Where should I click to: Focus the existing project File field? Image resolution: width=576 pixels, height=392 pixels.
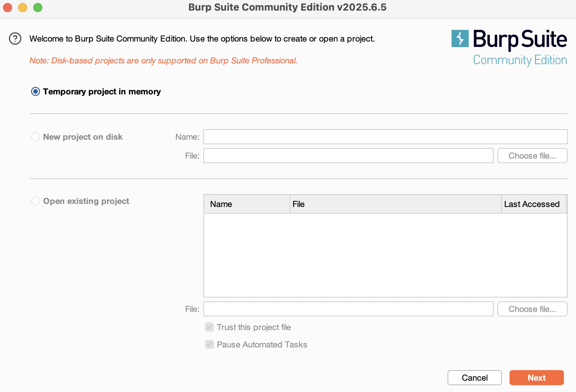point(348,309)
